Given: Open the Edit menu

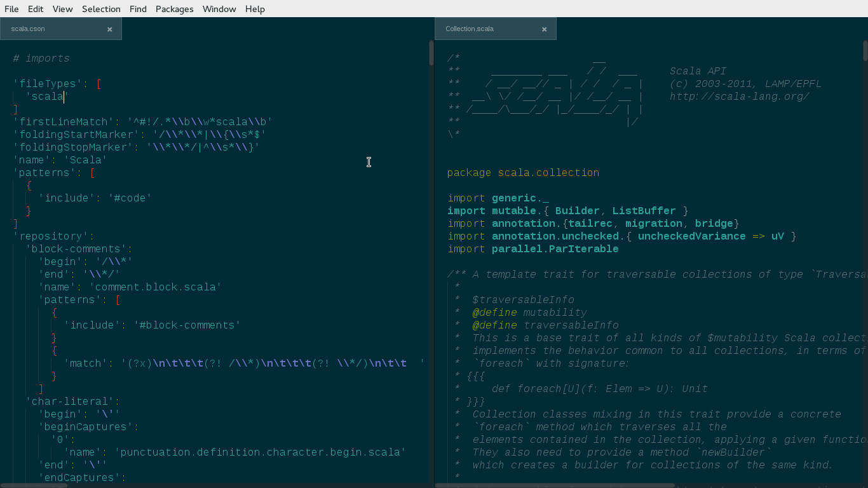Looking at the screenshot, I should click(36, 9).
